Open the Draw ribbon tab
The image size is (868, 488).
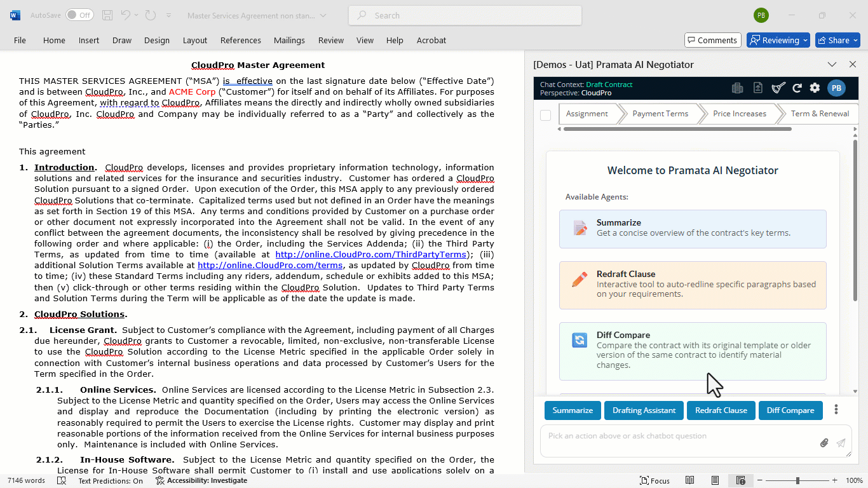[122, 40]
